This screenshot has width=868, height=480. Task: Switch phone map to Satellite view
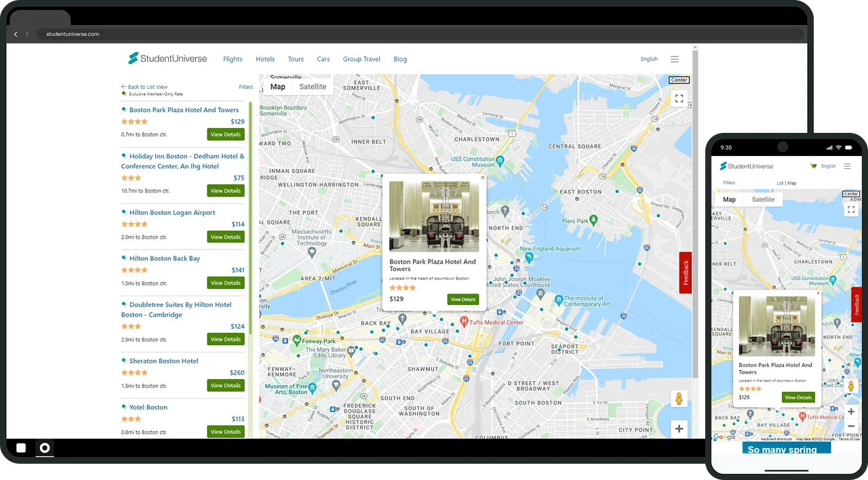tap(763, 199)
